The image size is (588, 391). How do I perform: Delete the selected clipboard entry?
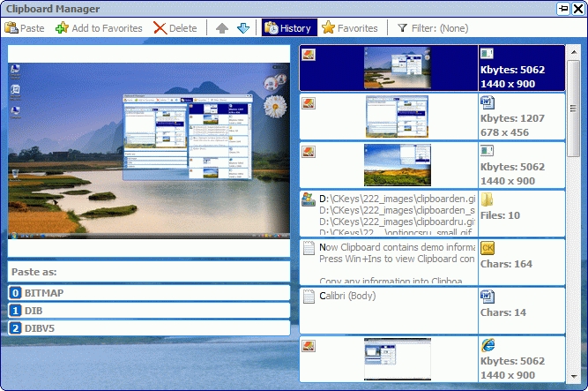point(175,28)
